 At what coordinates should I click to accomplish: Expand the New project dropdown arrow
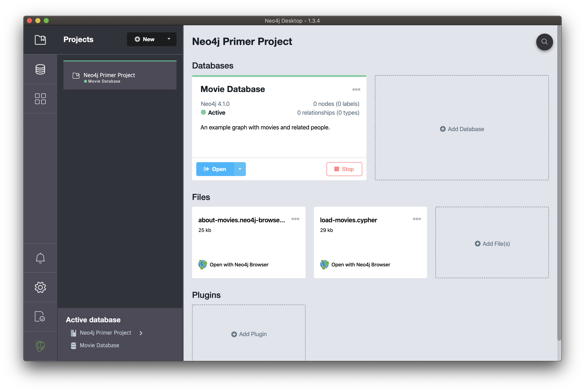click(x=169, y=39)
